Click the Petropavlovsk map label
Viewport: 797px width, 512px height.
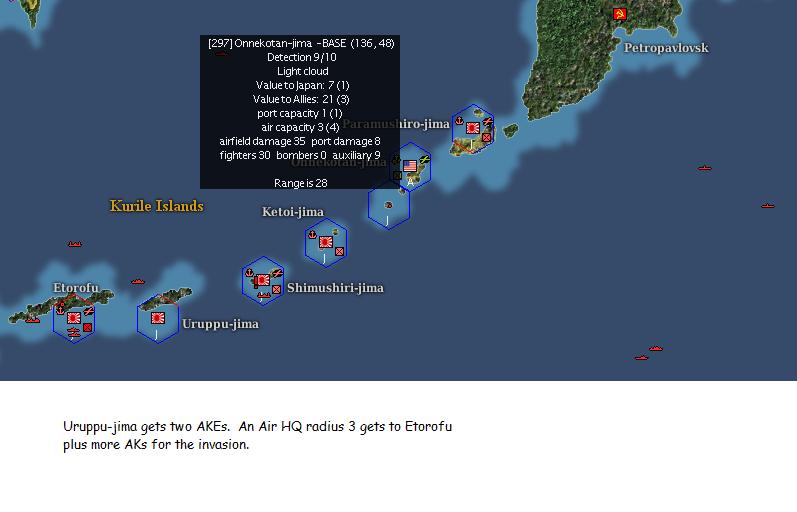[x=666, y=48]
